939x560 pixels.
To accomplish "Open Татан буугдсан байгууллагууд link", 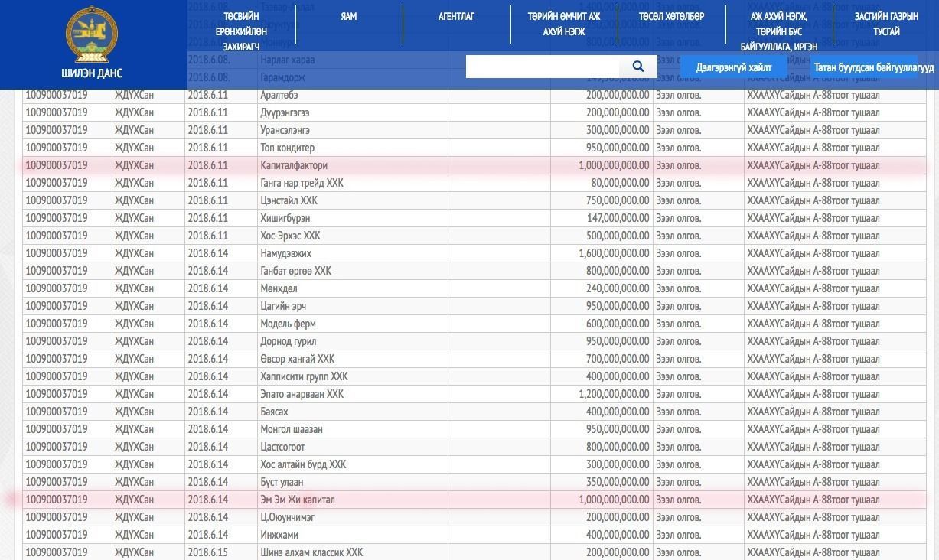I will pos(874,67).
